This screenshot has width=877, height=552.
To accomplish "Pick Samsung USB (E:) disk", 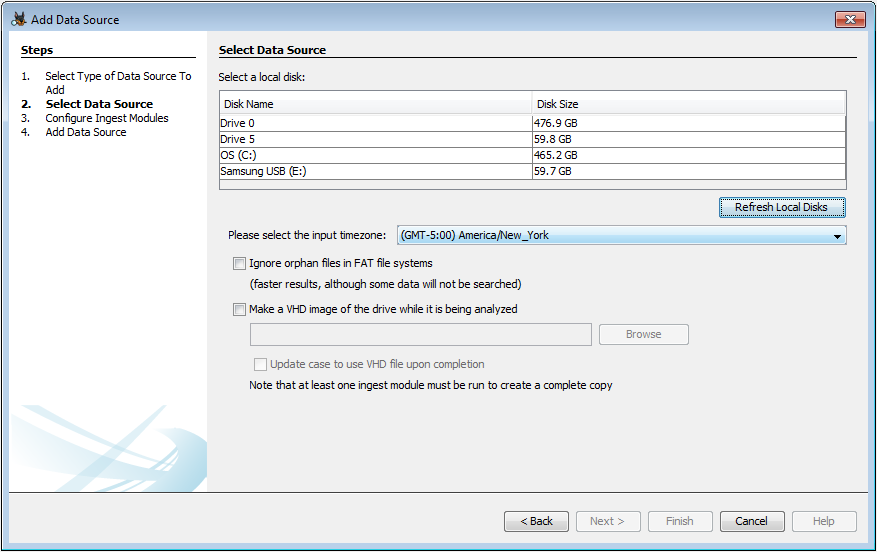I will point(375,171).
